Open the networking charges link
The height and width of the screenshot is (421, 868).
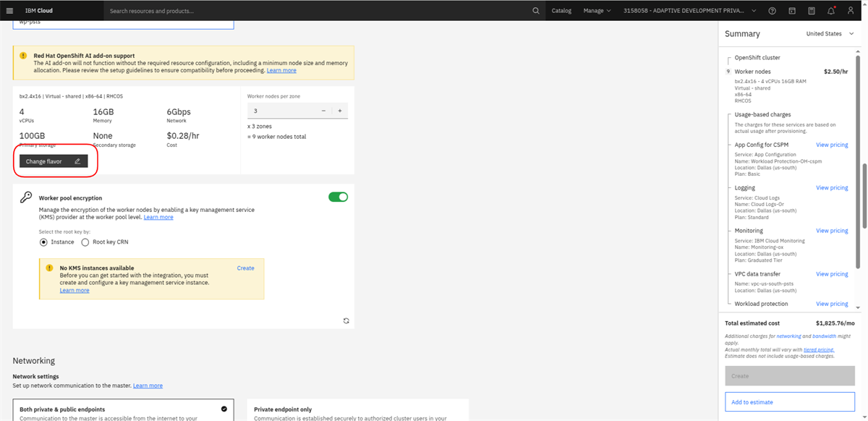coord(788,336)
